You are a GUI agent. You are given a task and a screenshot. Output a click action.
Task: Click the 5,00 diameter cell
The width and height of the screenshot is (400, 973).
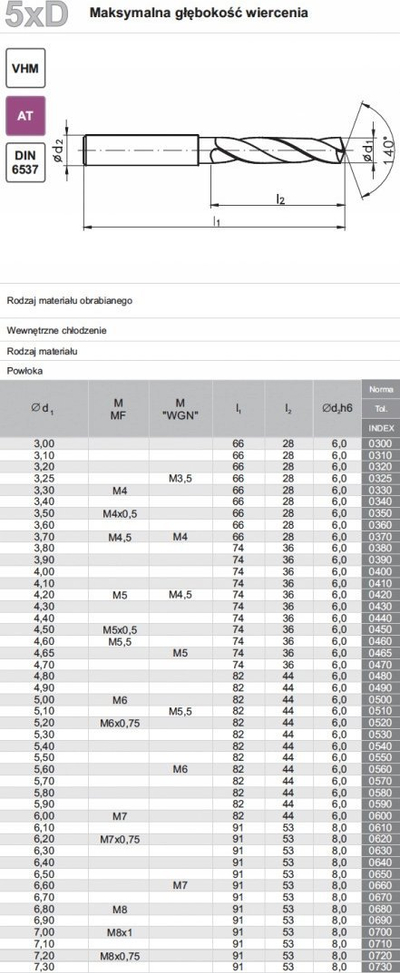coord(44,699)
